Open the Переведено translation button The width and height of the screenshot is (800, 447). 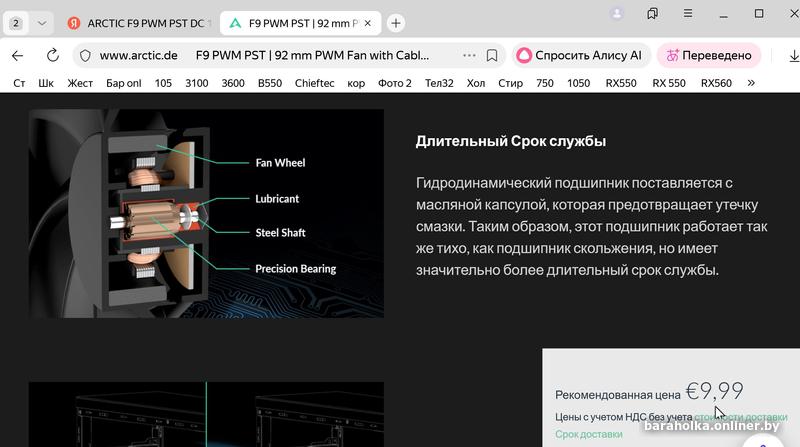709,55
